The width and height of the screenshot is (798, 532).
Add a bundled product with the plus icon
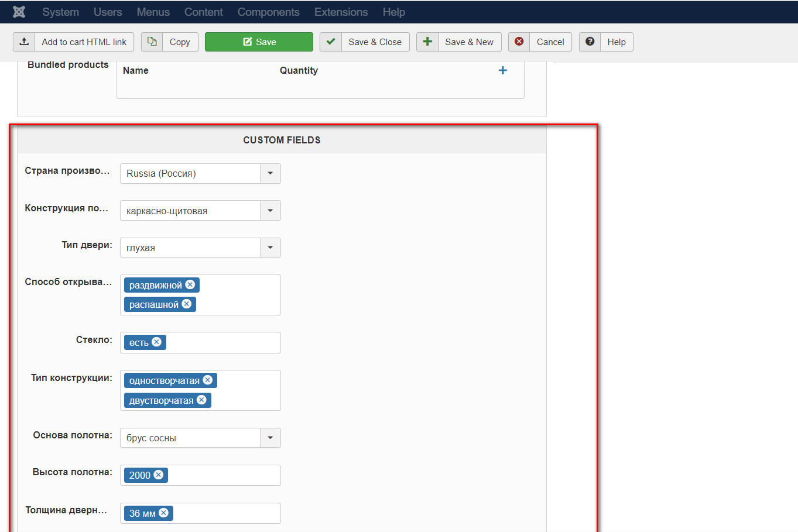pyautogui.click(x=502, y=70)
